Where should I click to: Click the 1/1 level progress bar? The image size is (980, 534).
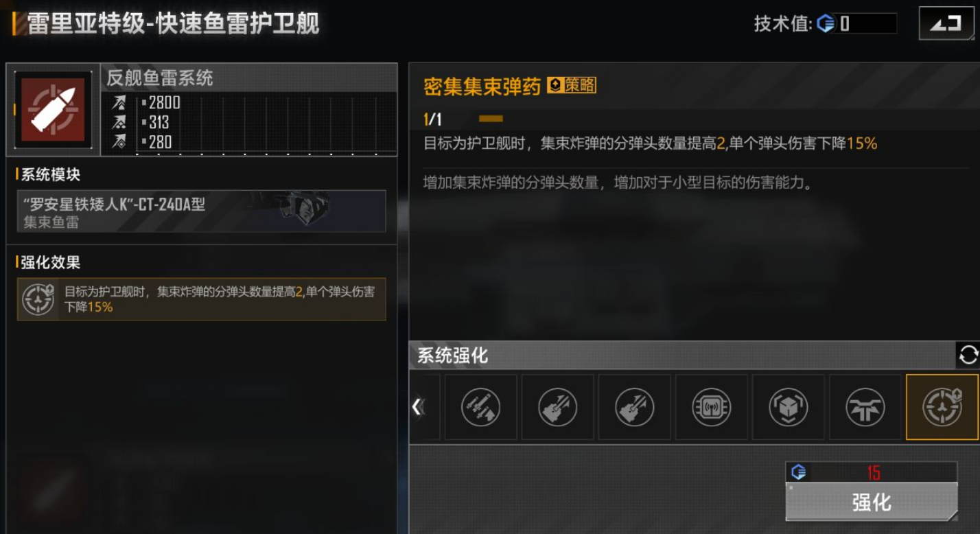[491, 119]
